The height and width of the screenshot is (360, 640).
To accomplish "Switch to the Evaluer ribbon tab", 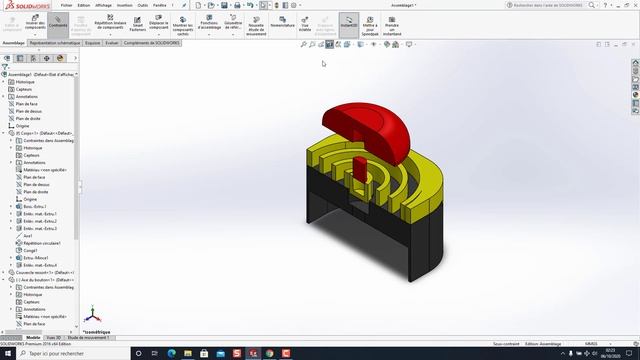I will pos(112,43).
